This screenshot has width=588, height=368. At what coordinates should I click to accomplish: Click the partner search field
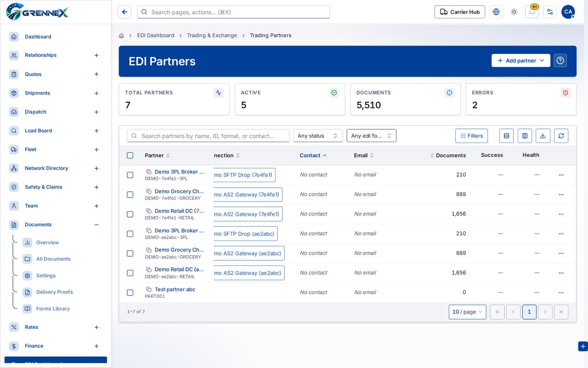click(x=208, y=136)
